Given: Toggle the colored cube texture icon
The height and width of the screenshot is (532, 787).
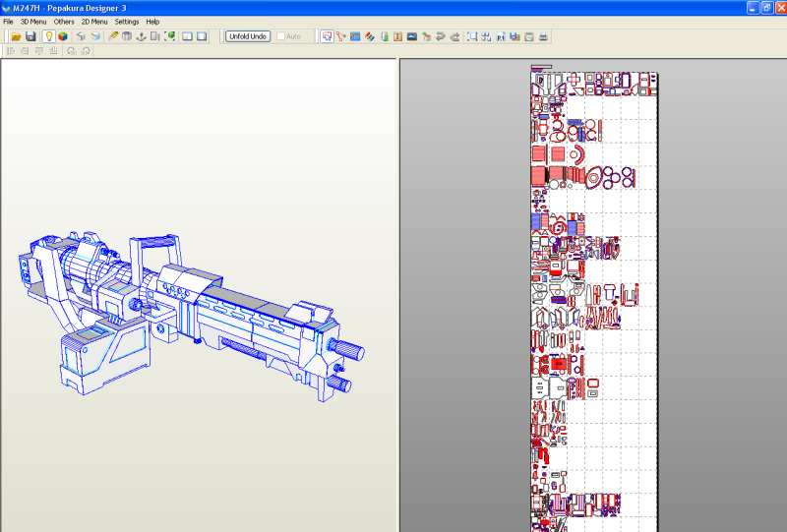Looking at the screenshot, I should click(63, 36).
